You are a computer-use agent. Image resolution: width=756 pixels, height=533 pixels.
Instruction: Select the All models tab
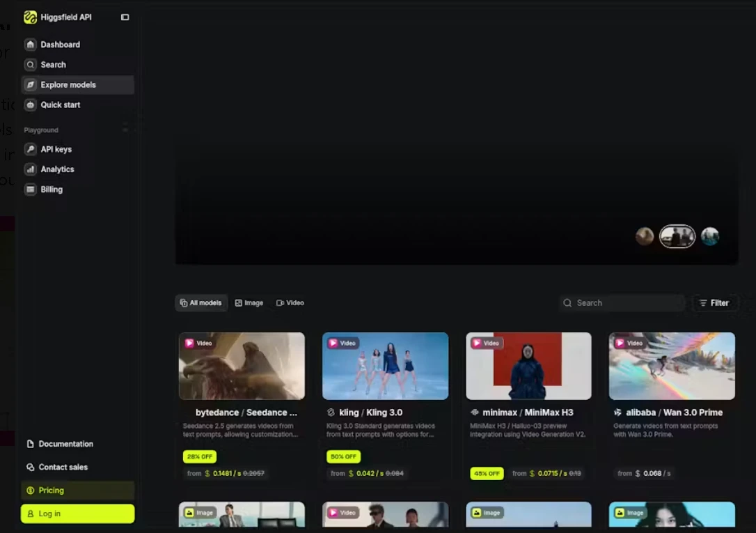click(201, 303)
